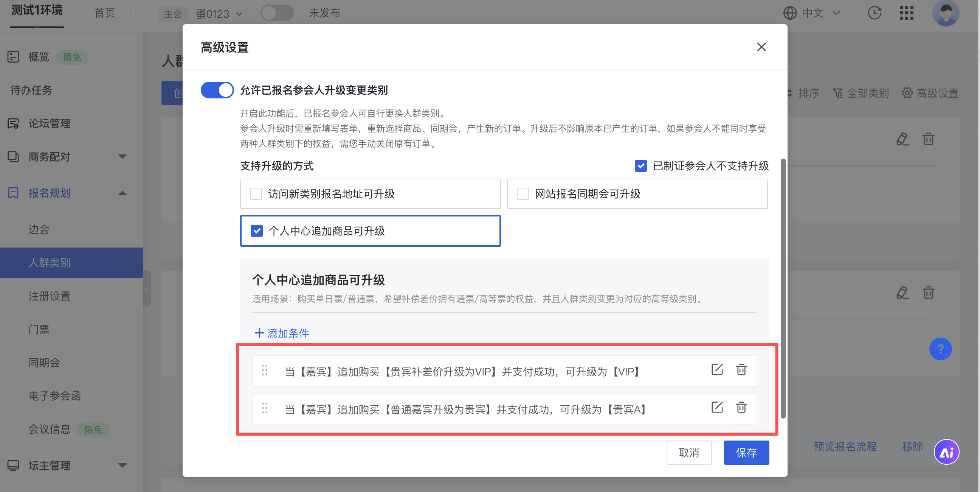Toggle 允许已报名参会人升级变更类别 switch

pyautogui.click(x=217, y=90)
